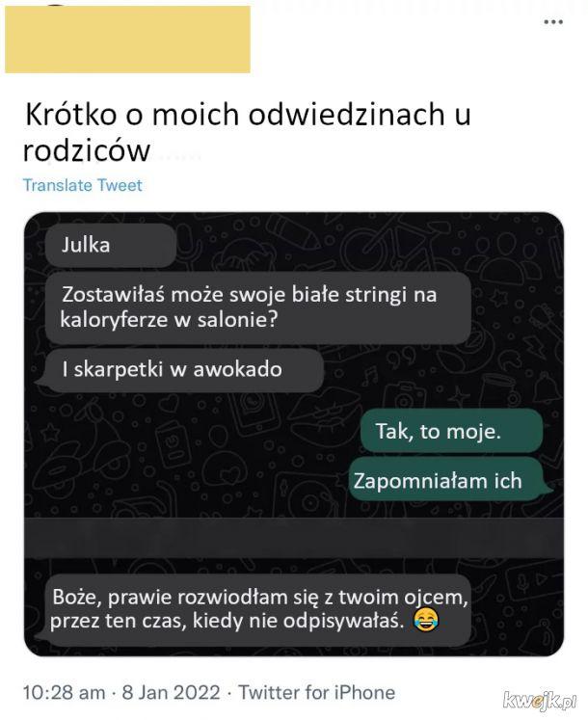Open the Twitter for iPhone source link
The height and width of the screenshot is (720, 588).
[x=317, y=692]
